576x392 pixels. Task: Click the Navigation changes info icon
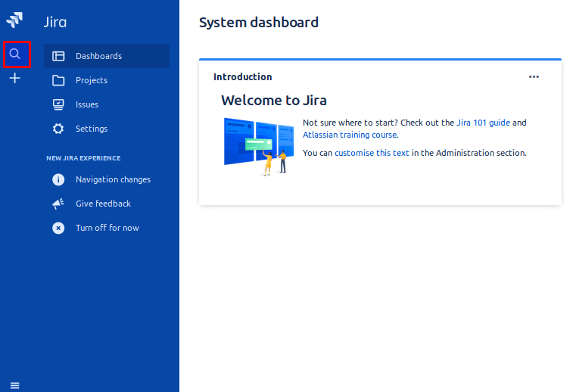[58, 179]
